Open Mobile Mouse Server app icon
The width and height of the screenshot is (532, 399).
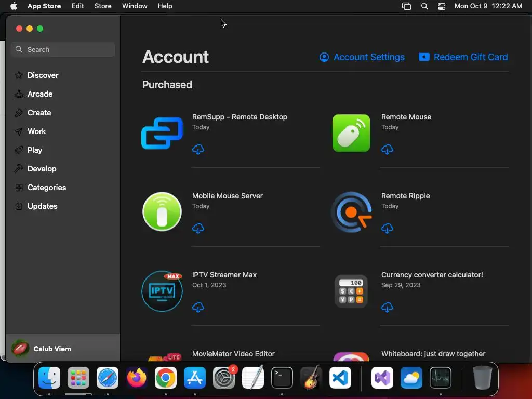[x=162, y=212]
